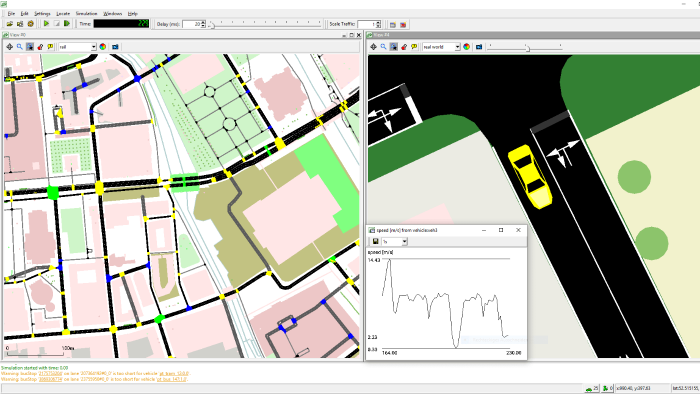The height and width of the screenshot is (394, 700).
Task: Recenter View #4 with crosshair icon
Action: pyautogui.click(x=373, y=46)
